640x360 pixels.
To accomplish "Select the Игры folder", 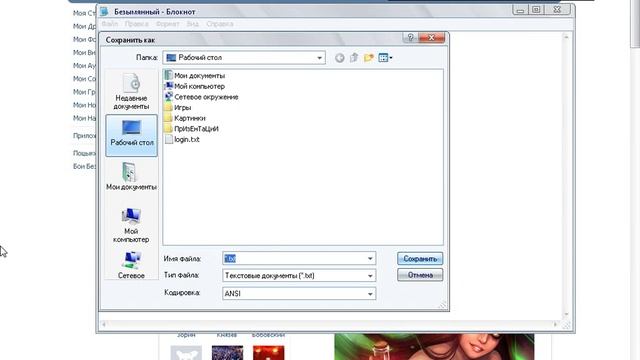I will tap(178, 107).
